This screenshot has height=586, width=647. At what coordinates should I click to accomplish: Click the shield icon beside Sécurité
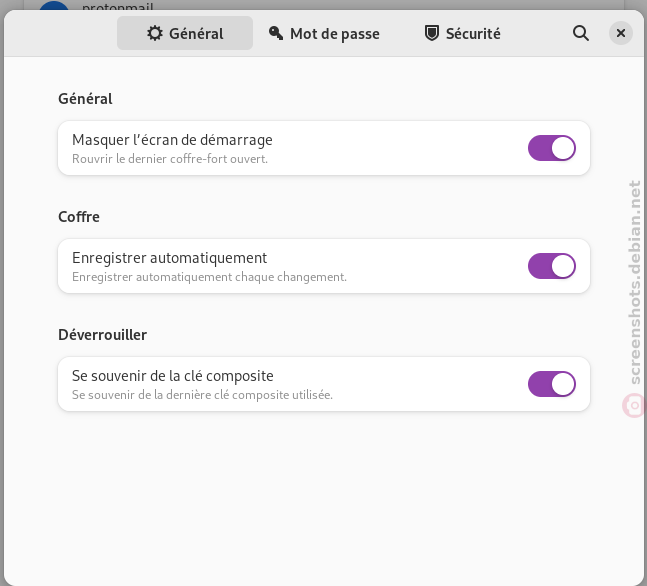432,33
